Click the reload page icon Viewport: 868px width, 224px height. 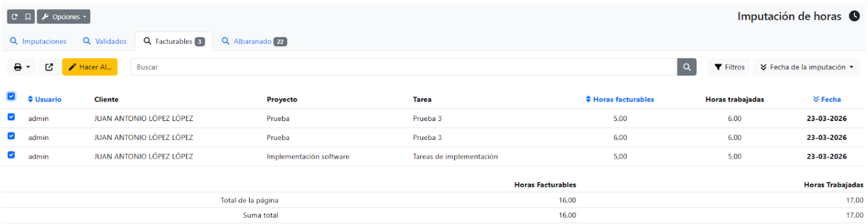click(x=15, y=16)
